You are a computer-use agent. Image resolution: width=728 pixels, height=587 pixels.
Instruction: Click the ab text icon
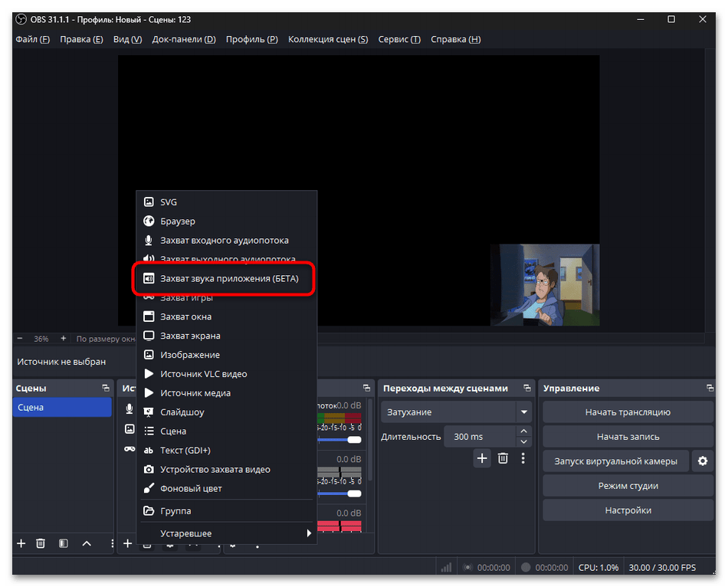(x=149, y=451)
